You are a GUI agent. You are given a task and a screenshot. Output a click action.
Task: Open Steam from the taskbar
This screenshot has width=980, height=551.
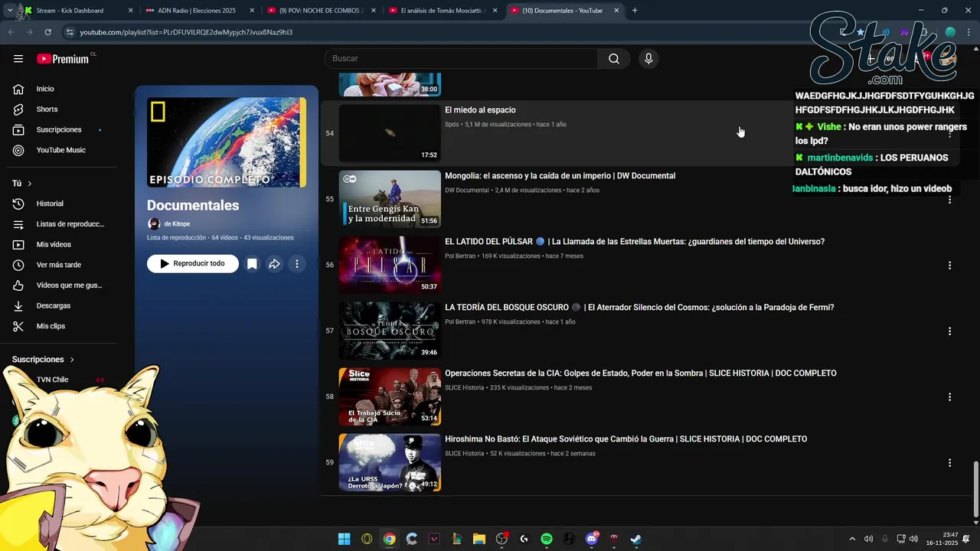[636, 539]
